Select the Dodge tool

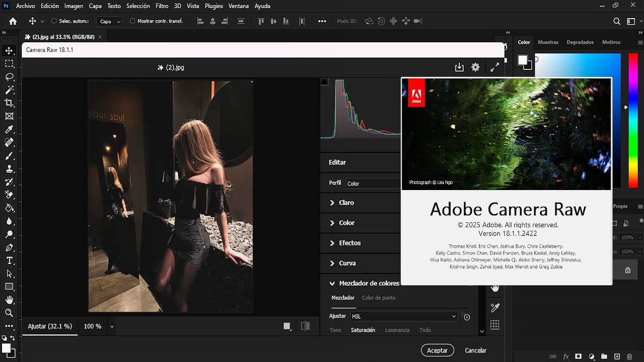pyautogui.click(x=9, y=234)
